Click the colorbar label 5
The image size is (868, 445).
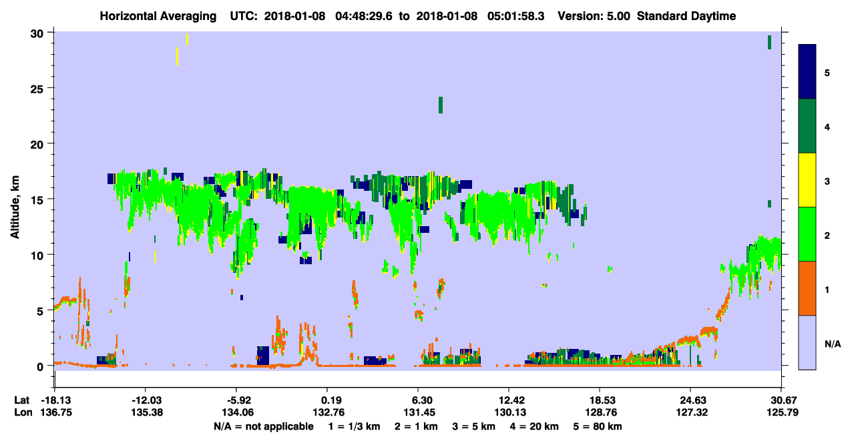coord(827,73)
